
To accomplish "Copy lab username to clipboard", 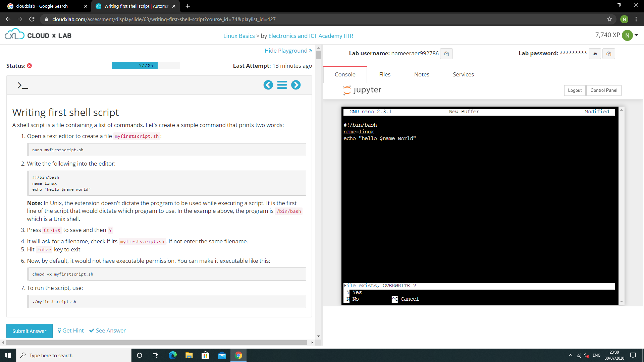I will coord(446,54).
